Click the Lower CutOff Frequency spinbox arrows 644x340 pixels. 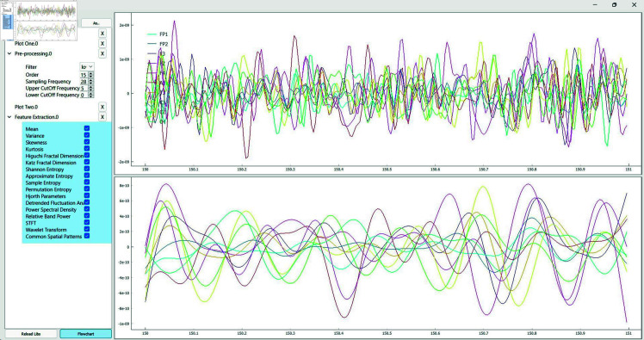[x=90, y=95]
